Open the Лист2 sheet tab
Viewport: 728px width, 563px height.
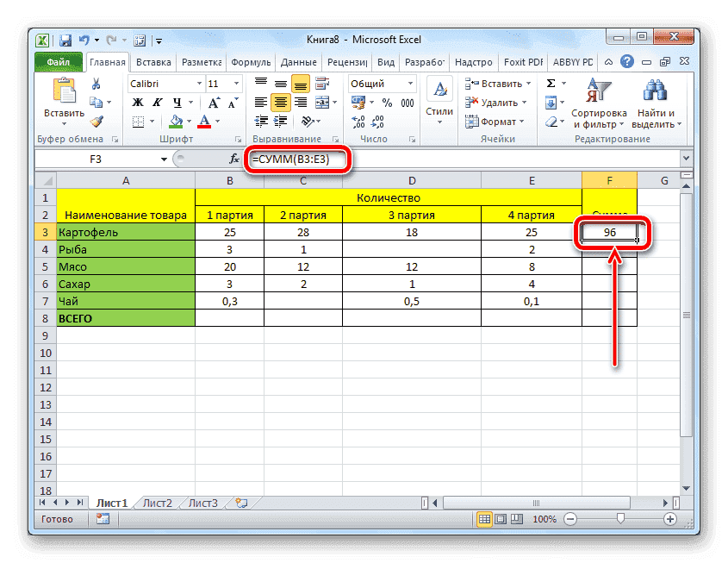pyautogui.click(x=159, y=503)
